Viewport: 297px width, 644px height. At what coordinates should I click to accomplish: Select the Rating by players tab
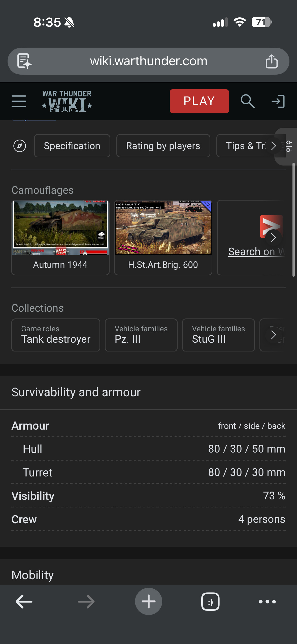(x=163, y=146)
